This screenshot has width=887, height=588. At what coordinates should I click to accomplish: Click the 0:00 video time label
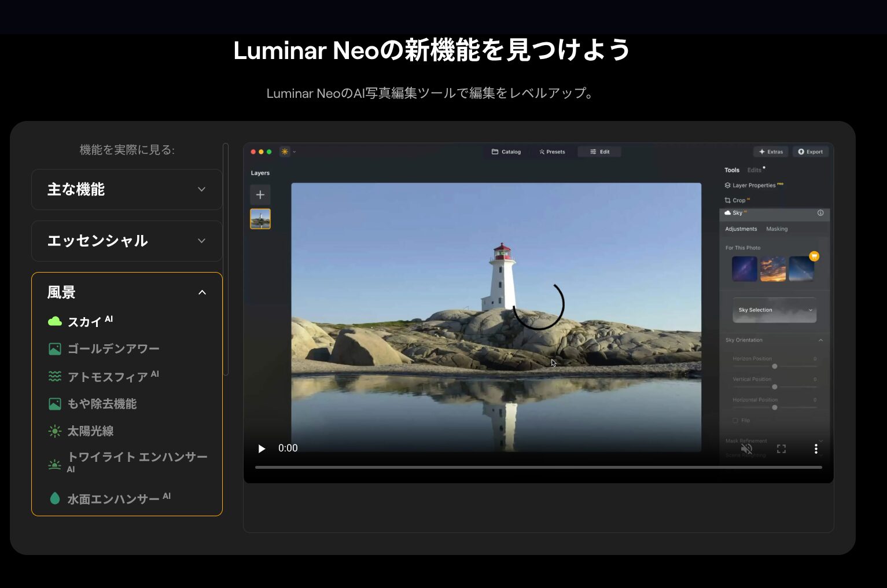(x=288, y=448)
